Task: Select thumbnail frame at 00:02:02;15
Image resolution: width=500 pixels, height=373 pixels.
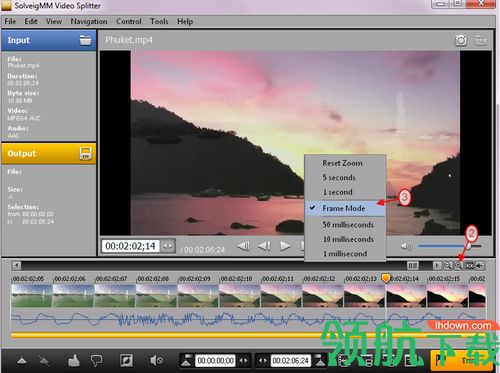Action: pos(447,296)
